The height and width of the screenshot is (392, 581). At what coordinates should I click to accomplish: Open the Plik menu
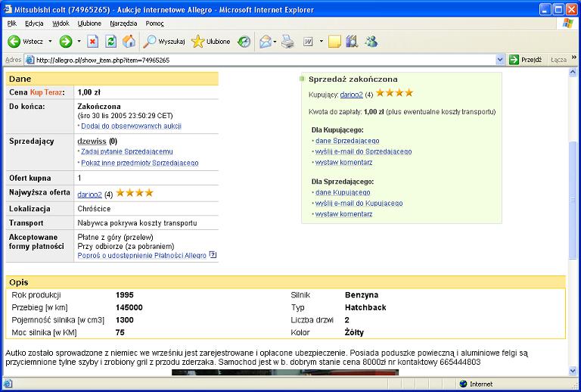pyautogui.click(x=12, y=23)
